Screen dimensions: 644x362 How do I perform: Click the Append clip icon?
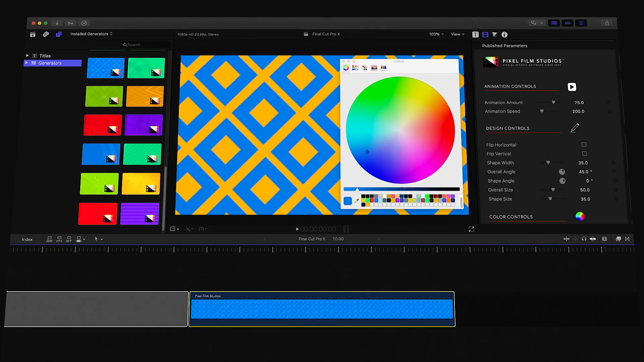tap(69, 239)
